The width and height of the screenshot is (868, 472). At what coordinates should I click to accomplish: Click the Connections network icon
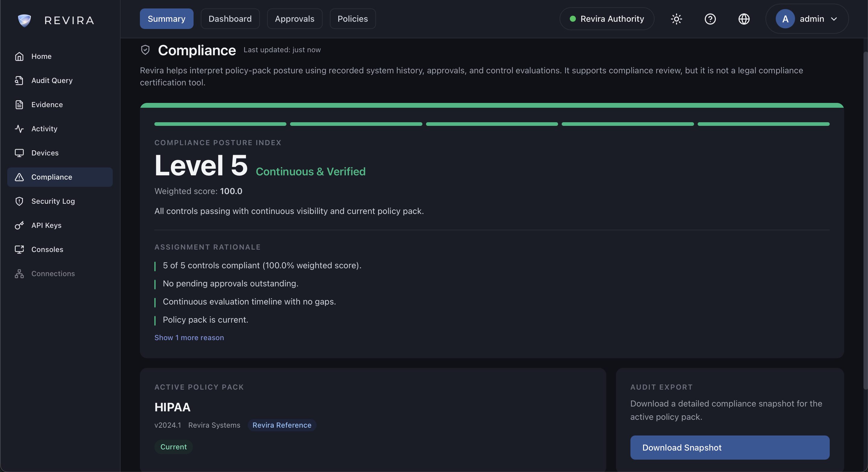coord(19,274)
